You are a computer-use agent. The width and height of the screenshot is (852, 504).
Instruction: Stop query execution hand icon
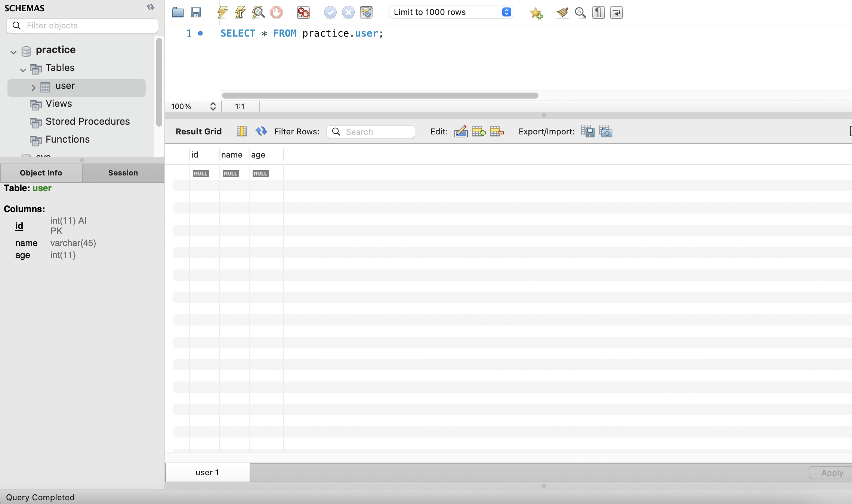tap(276, 12)
